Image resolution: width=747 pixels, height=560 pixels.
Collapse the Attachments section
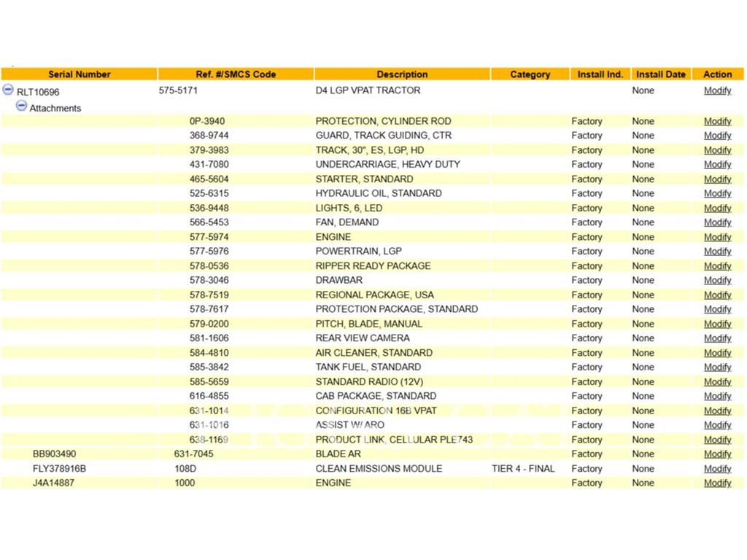pos(21,106)
